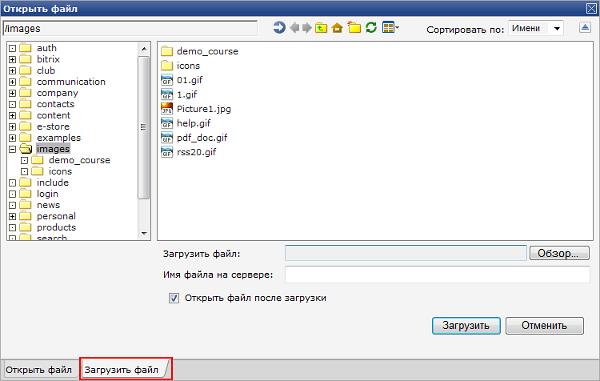
Task: Select auth folder in tree
Action: pos(47,48)
